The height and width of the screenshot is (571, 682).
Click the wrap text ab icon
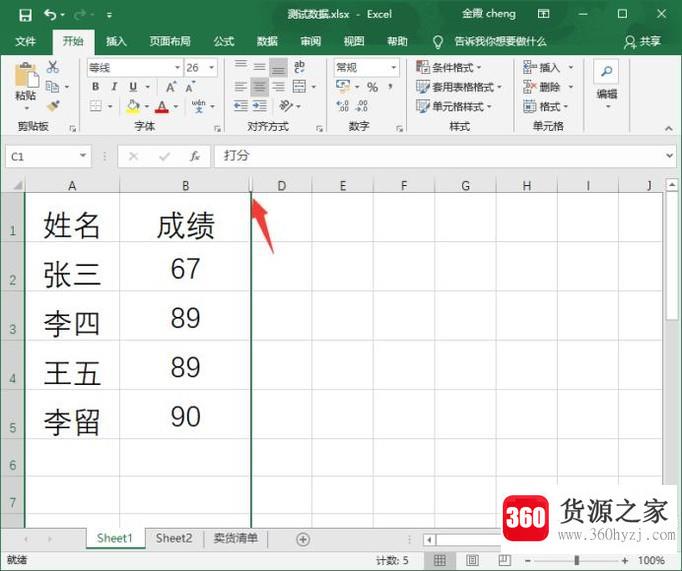coord(299,67)
